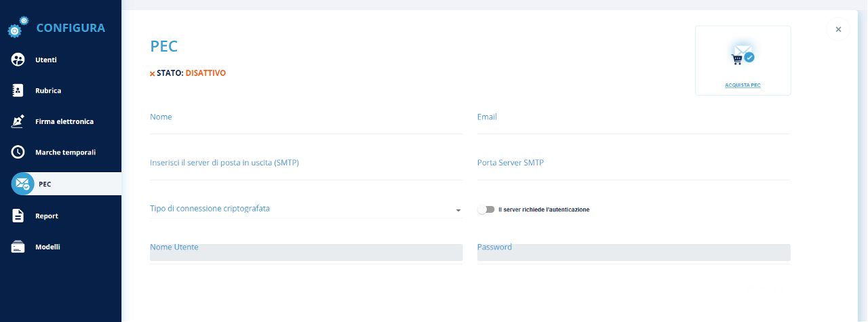The image size is (868, 322).
Task: Enable server requires authentication toggle
Action: coord(486,209)
